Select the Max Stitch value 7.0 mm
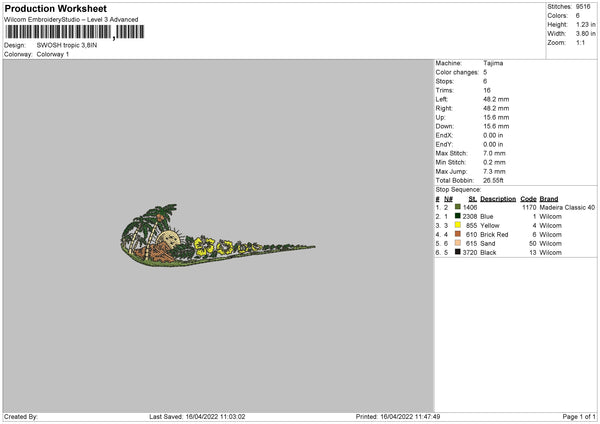This screenshot has height=424, width=600. point(494,153)
